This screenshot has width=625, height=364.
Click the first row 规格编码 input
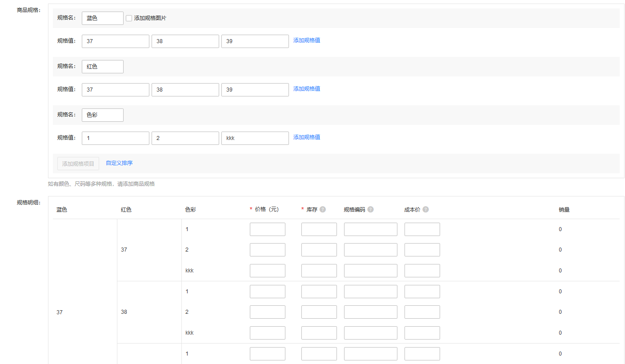click(370, 229)
